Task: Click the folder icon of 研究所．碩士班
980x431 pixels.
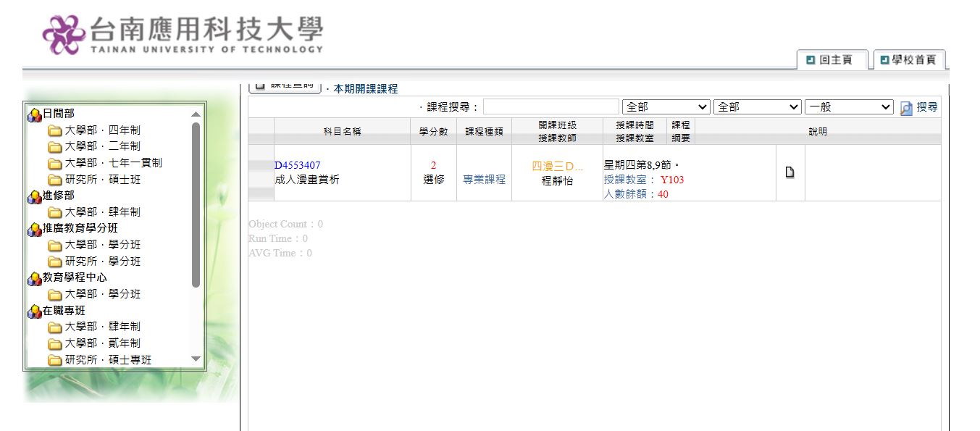Action: tap(55, 180)
